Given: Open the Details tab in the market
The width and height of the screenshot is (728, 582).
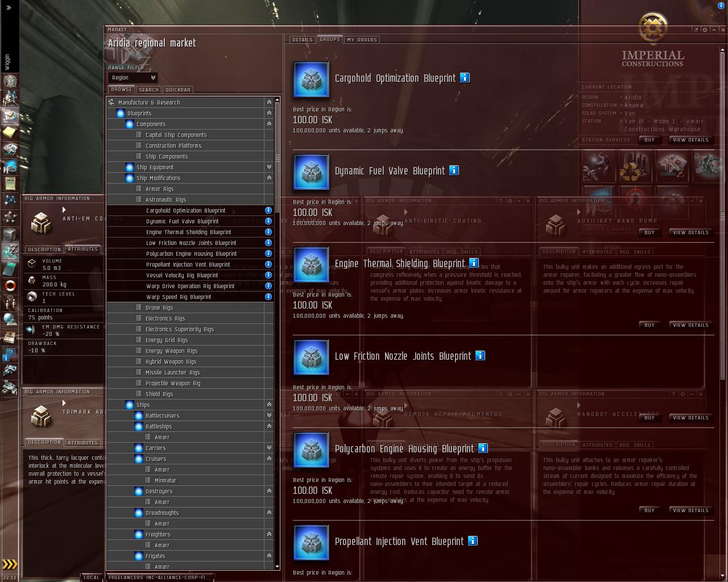Looking at the screenshot, I should [x=302, y=40].
